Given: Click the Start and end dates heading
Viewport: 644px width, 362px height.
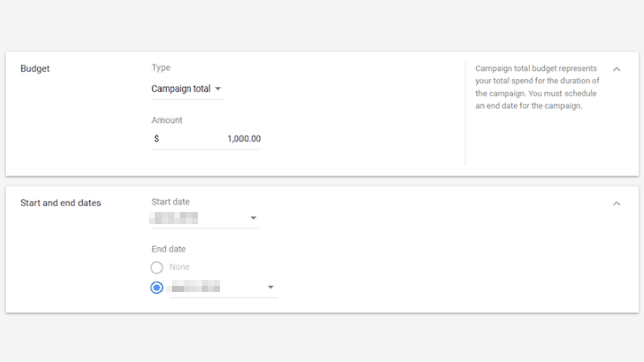Looking at the screenshot, I should coord(60,203).
